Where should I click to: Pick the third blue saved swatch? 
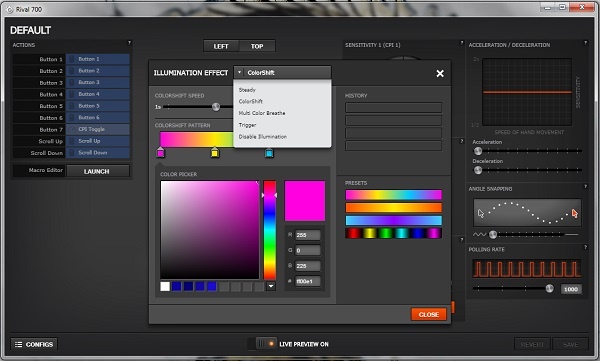(200, 286)
